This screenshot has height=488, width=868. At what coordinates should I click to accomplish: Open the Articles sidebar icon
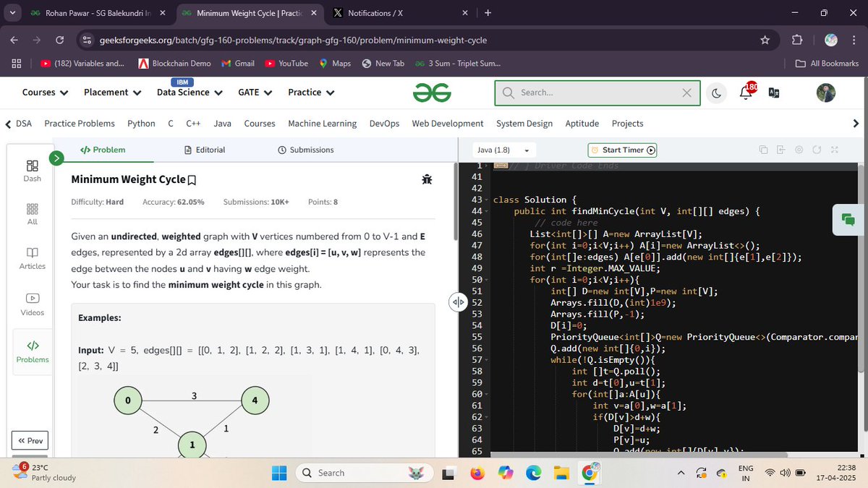pyautogui.click(x=32, y=258)
